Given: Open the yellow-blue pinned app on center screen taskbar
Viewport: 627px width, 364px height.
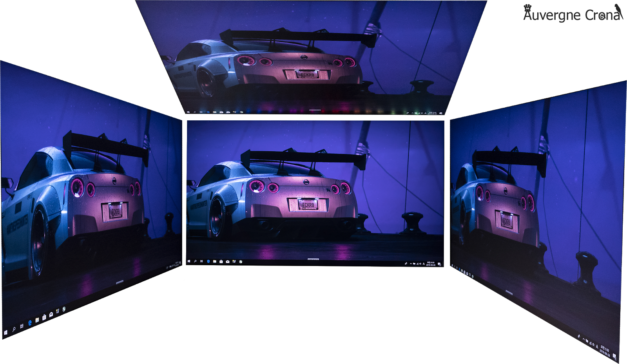Looking at the screenshot, I should point(234,261).
